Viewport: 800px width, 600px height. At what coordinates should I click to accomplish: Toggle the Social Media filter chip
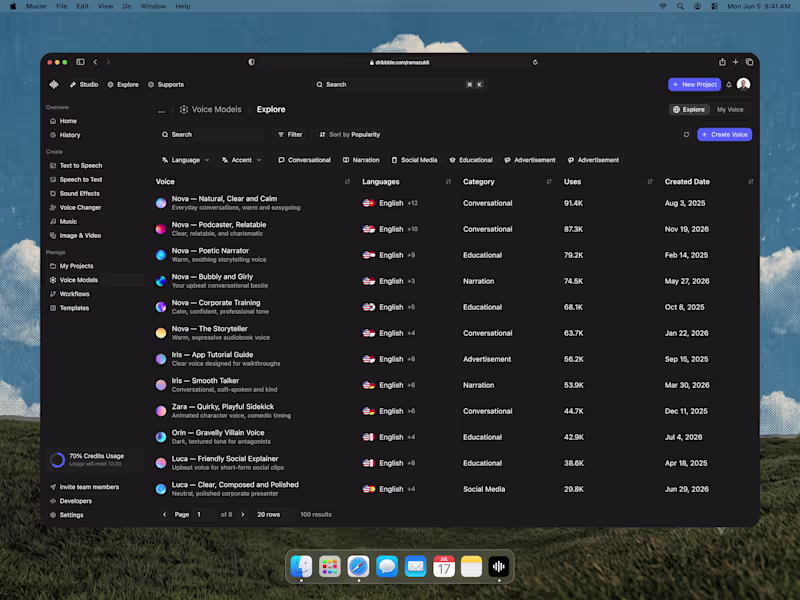(414, 160)
